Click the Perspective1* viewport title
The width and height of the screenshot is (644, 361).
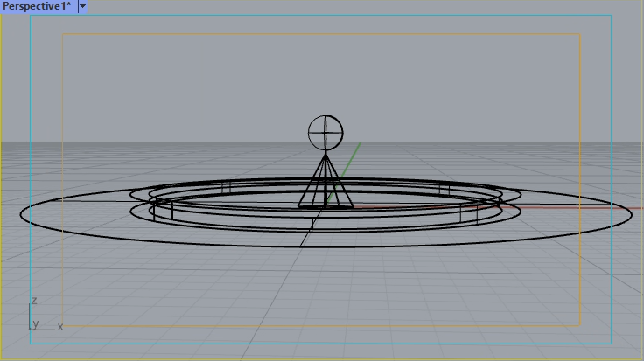(37, 7)
